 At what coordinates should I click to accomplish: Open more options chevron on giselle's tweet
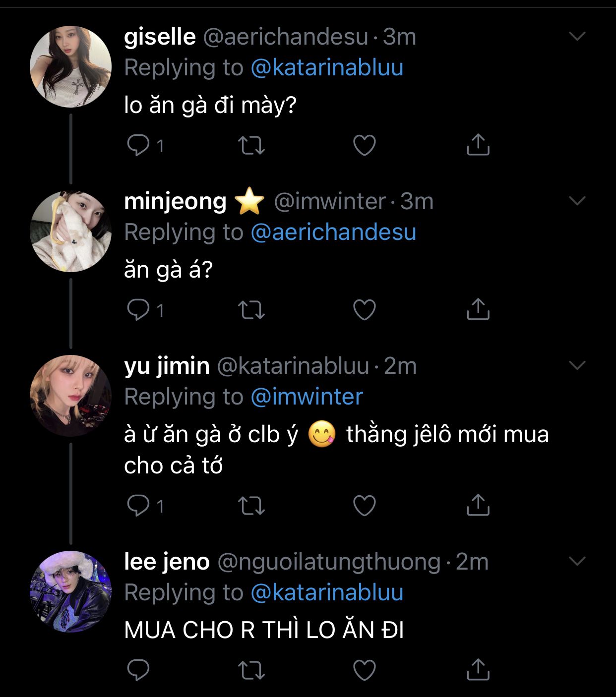coord(577,36)
